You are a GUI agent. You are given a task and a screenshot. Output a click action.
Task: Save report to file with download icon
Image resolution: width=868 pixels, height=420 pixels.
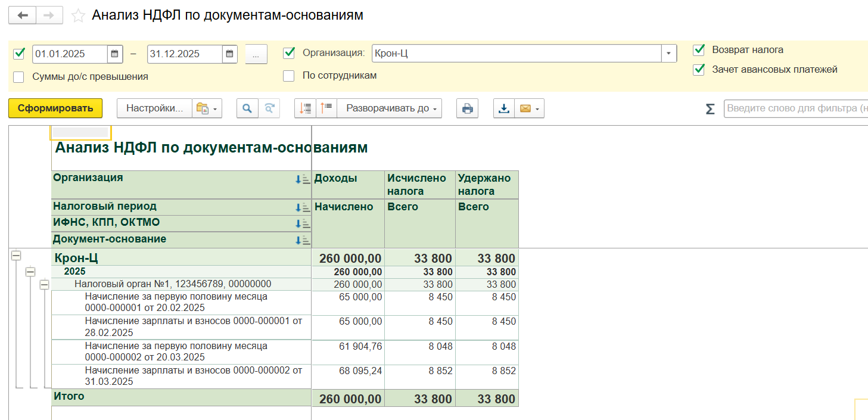[504, 108]
